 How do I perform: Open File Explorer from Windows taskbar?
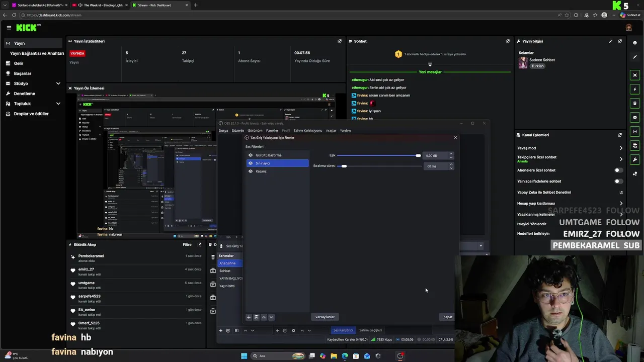334,356
